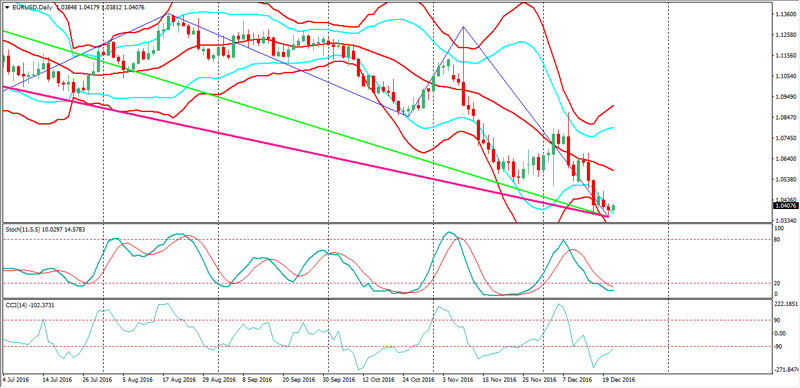The height and width of the screenshot is (388, 800).
Task: Open the dropdown triangle beside EURUSD,Daily
Action: pyautogui.click(x=6, y=6)
